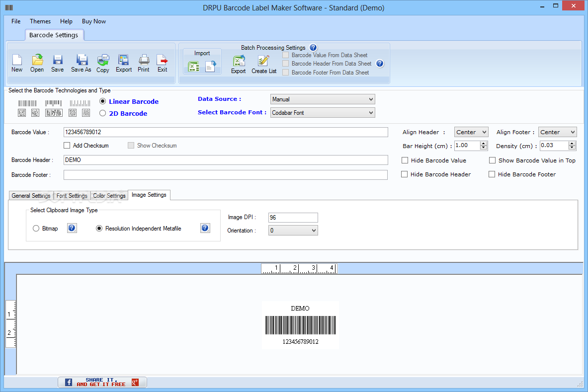Image resolution: width=588 pixels, height=392 pixels.
Task: Click the Save As icon
Action: click(x=81, y=63)
